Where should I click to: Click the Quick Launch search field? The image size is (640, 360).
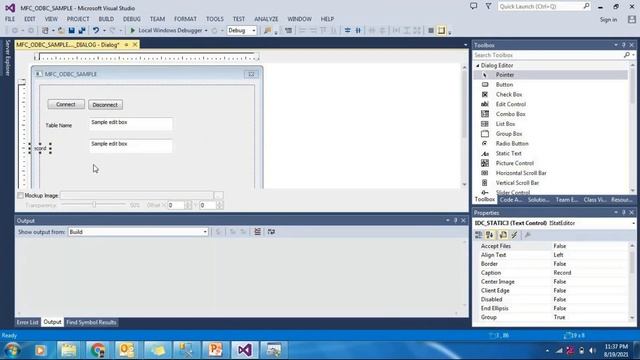(544, 7)
